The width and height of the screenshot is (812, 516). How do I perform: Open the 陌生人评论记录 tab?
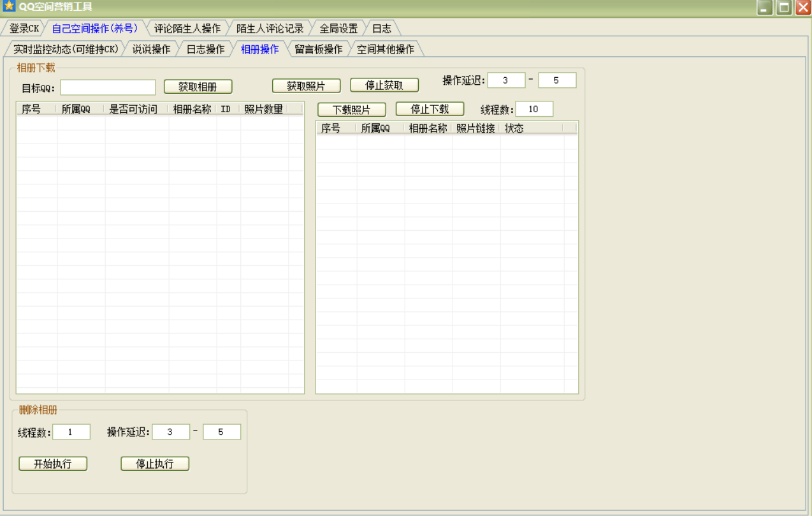(x=270, y=28)
